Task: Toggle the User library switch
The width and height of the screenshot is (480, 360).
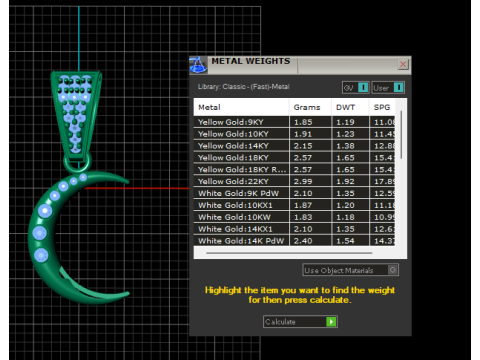Action: tap(388, 88)
